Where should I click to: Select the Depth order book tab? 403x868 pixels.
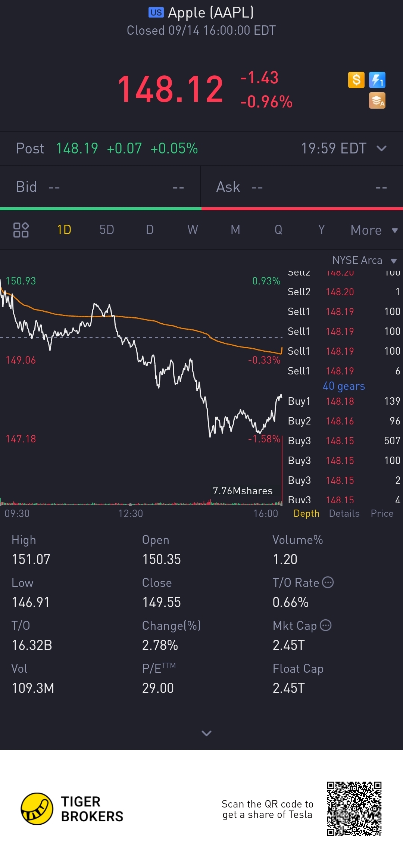pyautogui.click(x=306, y=514)
